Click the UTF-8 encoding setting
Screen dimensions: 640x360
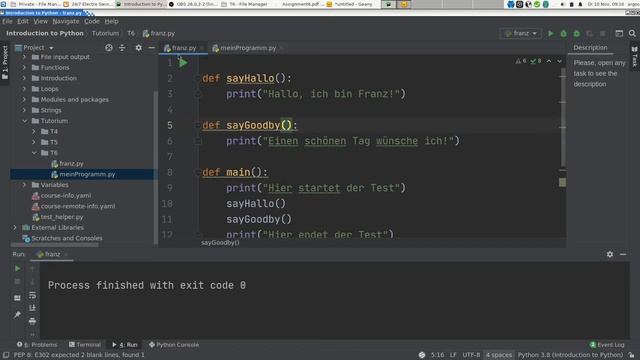471,355
